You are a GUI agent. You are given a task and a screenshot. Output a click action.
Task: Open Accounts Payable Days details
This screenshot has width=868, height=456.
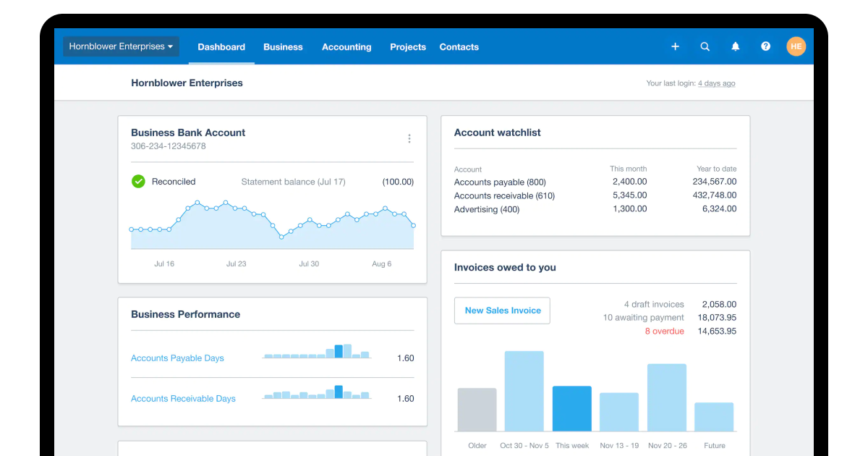point(177,358)
